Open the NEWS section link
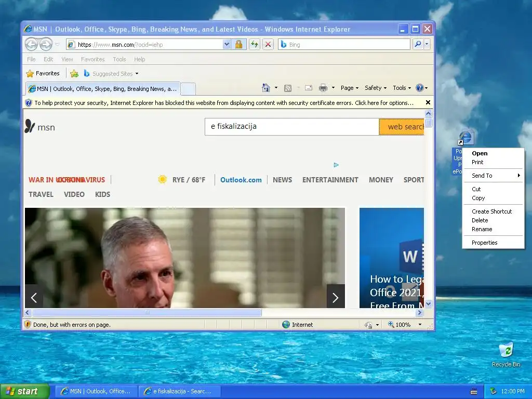This screenshot has width=532, height=399. tap(282, 180)
